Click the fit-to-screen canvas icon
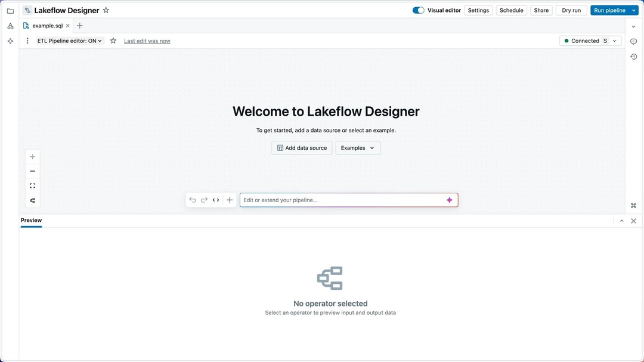Image resolution: width=644 pixels, height=362 pixels. click(33, 186)
